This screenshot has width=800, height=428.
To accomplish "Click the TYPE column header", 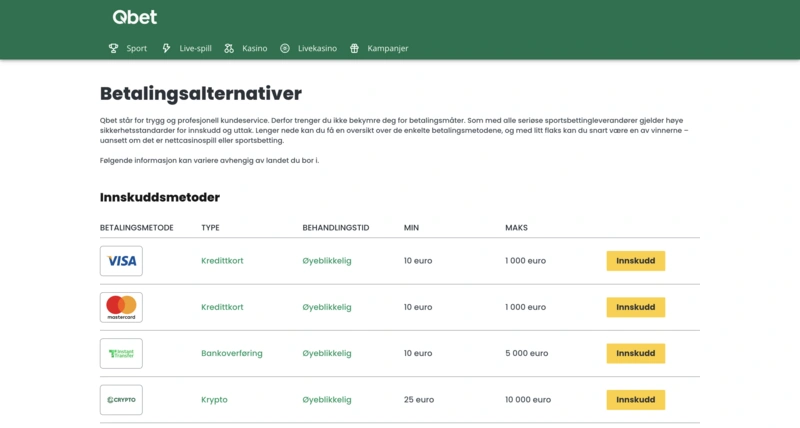I will pos(210,228).
